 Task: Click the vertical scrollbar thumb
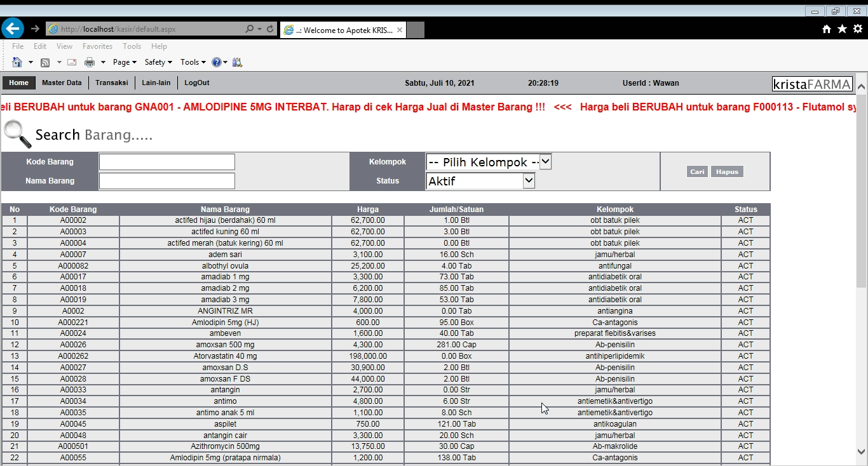(x=862, y=190)
